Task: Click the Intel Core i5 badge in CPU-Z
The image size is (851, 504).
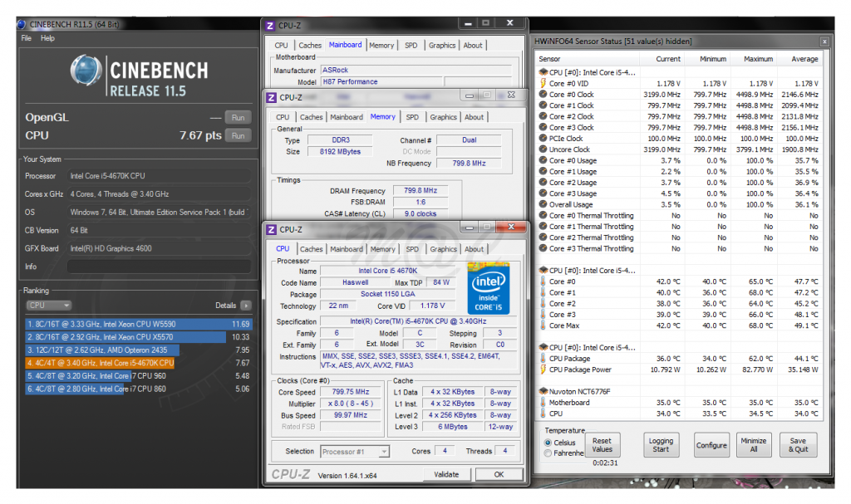Action: tap(489, 288)
